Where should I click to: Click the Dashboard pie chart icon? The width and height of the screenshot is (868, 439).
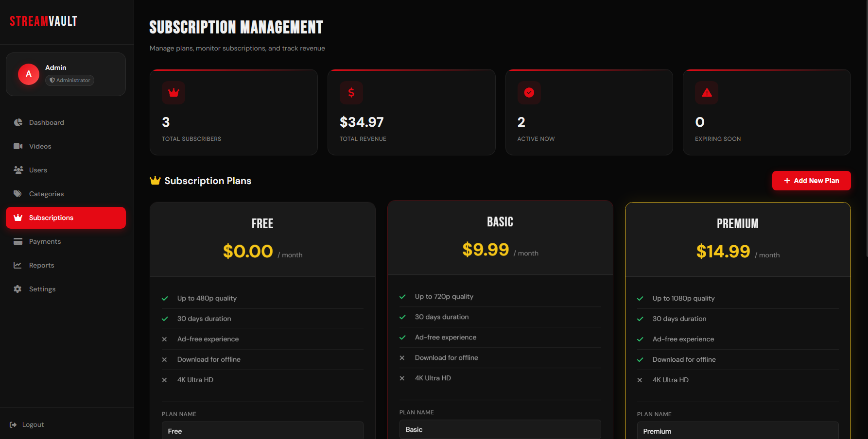18,122
